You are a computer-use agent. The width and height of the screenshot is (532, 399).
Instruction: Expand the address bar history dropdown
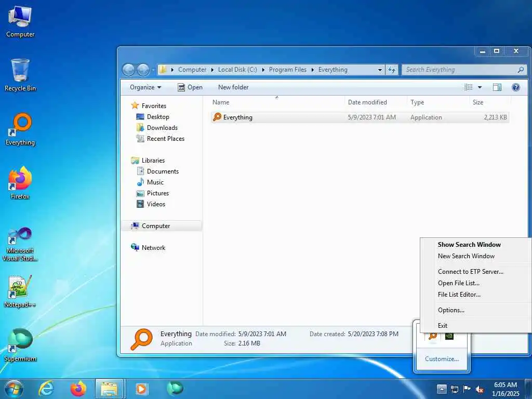[x=380, y=70]
